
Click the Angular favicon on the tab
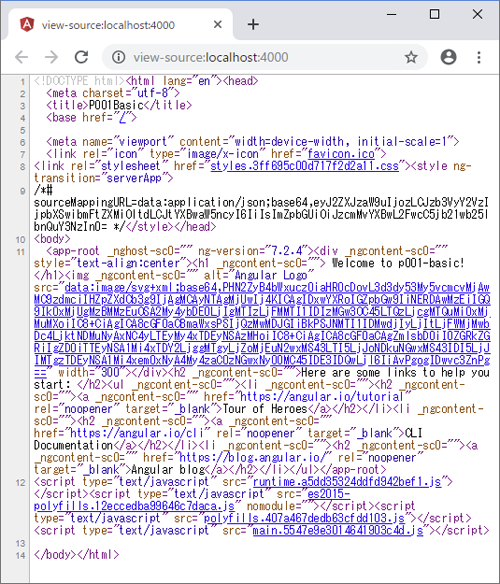coord(27,25)
